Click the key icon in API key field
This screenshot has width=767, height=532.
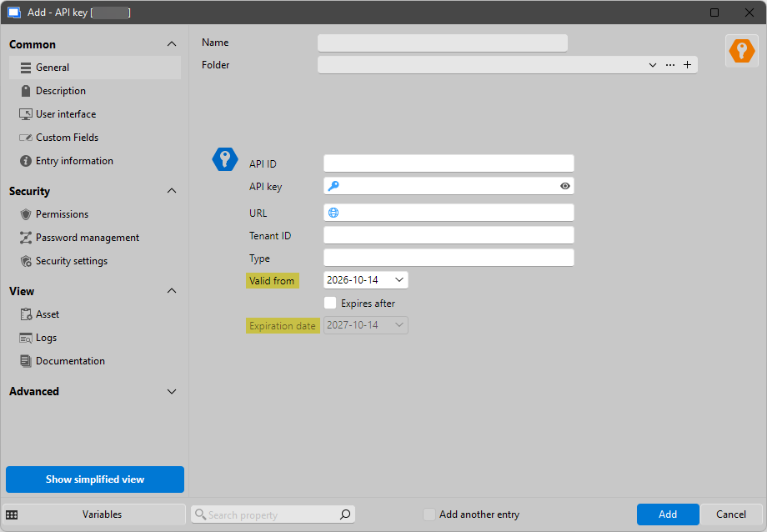tap(333, 186)
